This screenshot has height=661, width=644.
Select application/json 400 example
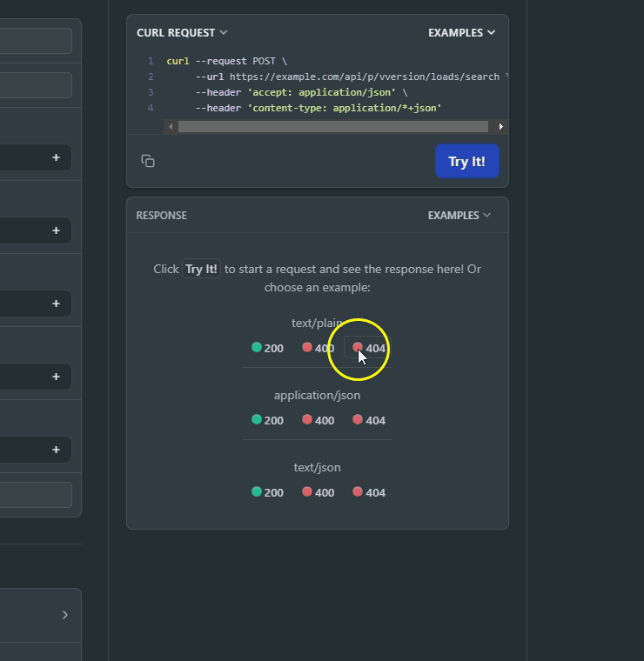pyautogui.click(x=318, y=420)
